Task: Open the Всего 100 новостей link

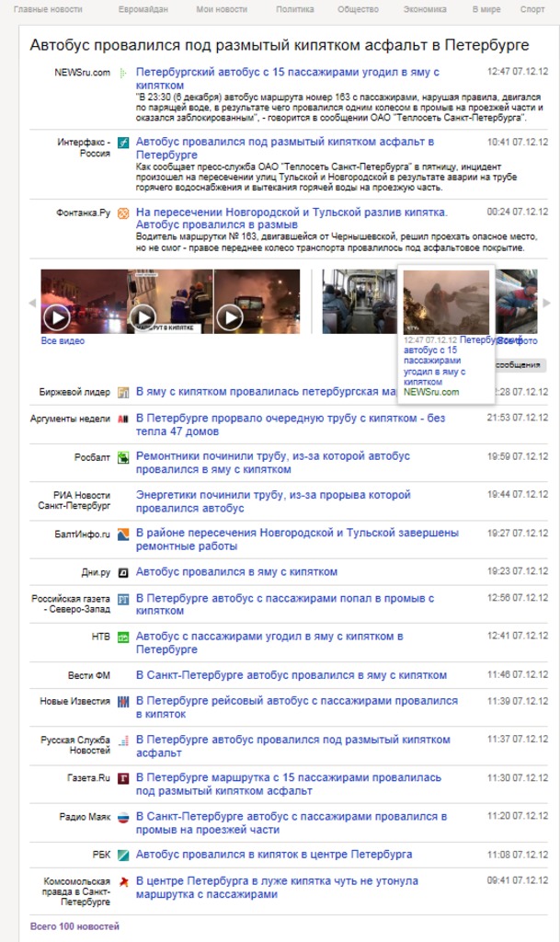Action: point(74,926)
